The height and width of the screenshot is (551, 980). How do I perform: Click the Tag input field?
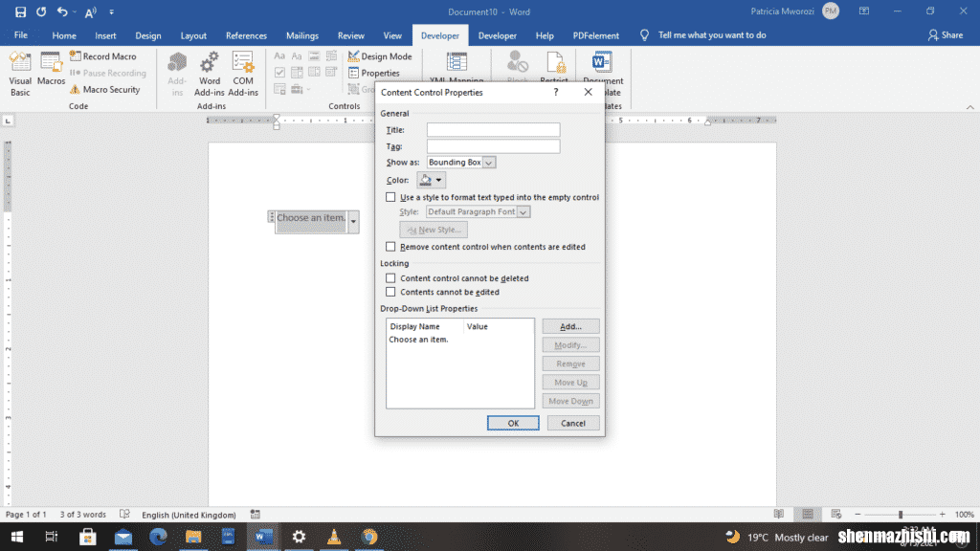[x=493, y=146]
